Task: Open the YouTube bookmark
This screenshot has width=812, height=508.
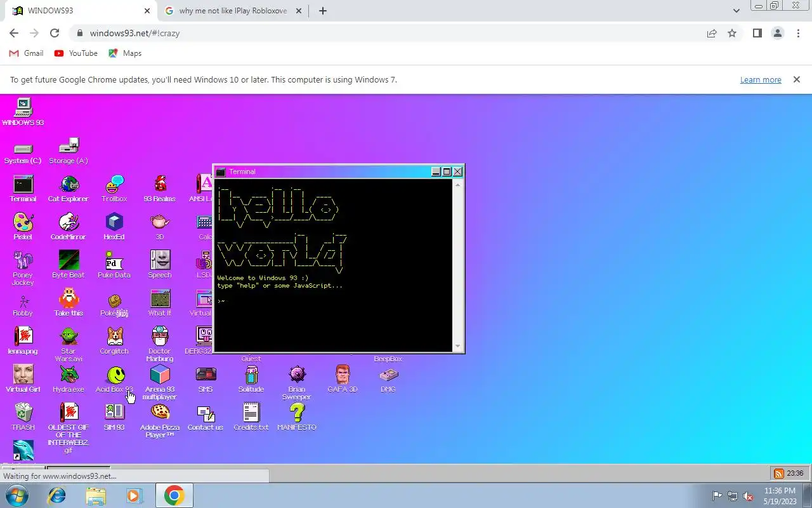Action: click(76, 53)
